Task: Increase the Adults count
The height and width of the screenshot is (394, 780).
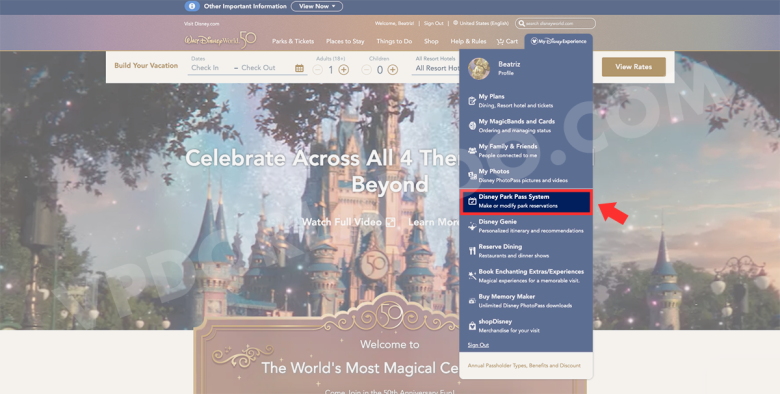Action: 344,70
